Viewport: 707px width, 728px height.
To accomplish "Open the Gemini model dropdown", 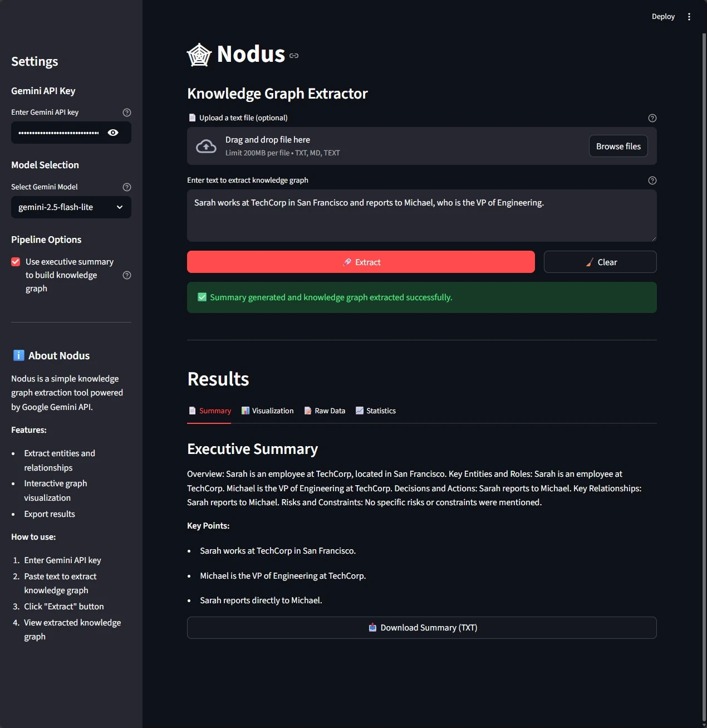I will [71, 207].
